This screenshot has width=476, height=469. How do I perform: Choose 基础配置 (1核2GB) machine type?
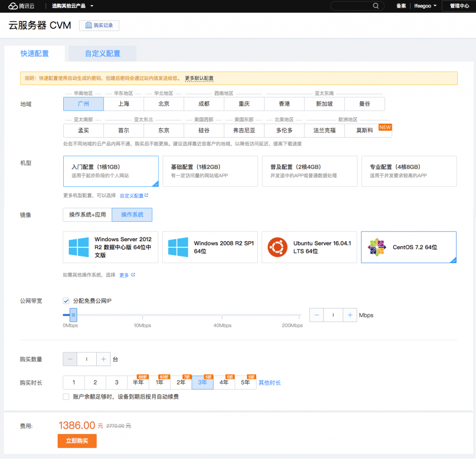click(211, 171)
